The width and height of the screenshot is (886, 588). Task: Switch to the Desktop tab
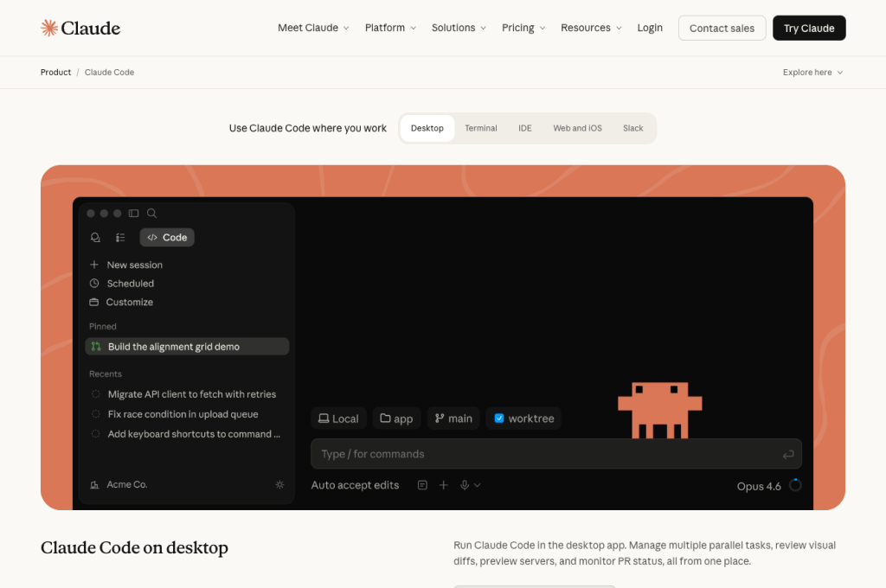click(427, 128)
